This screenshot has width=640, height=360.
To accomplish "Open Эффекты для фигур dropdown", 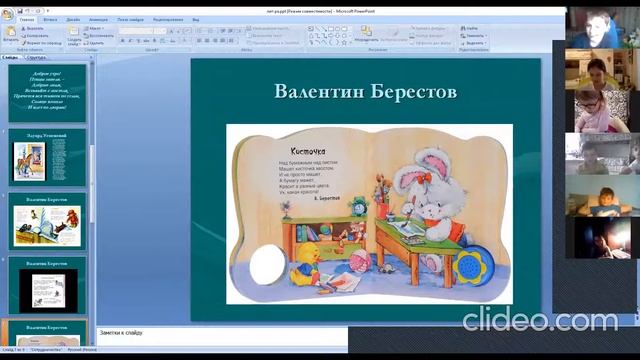I will (x=431, y=42).
